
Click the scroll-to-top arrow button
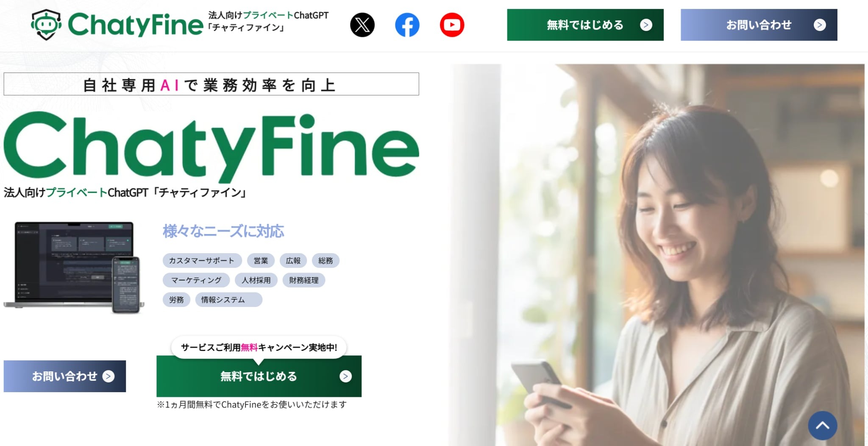822,426
